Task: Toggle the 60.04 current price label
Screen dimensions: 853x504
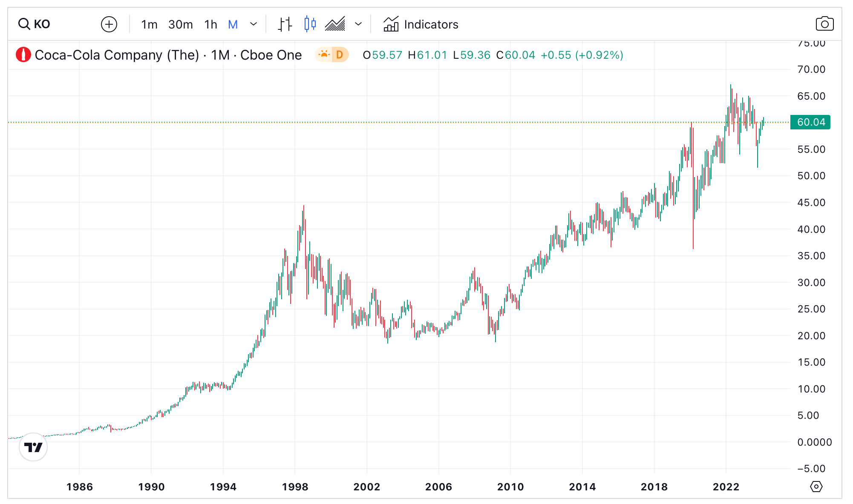Action: click(810, 122)
